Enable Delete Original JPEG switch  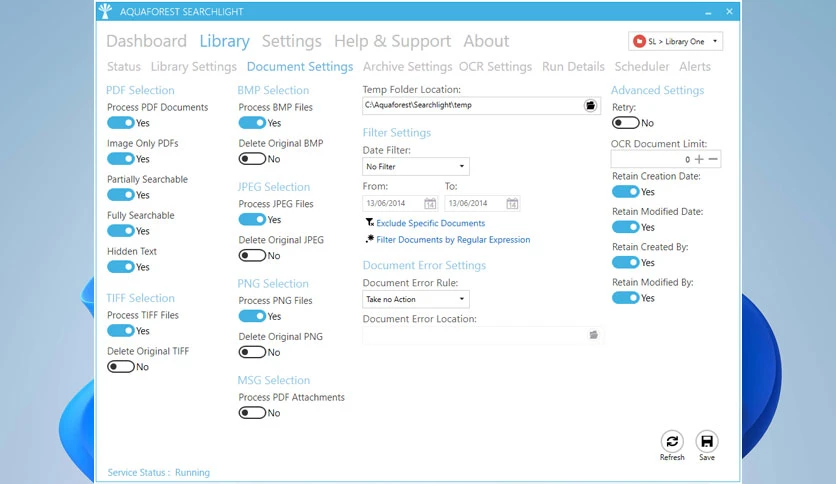pos(252,256)
